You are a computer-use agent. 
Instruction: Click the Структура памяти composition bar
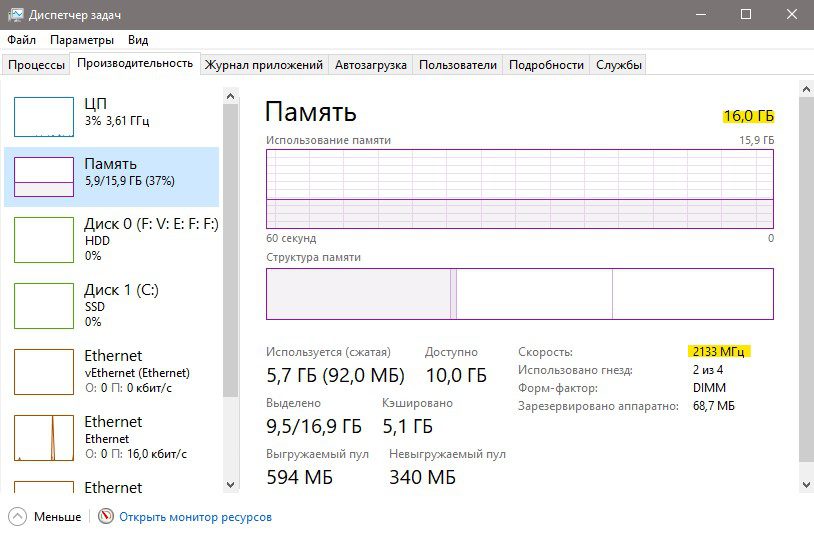point(520,294)
